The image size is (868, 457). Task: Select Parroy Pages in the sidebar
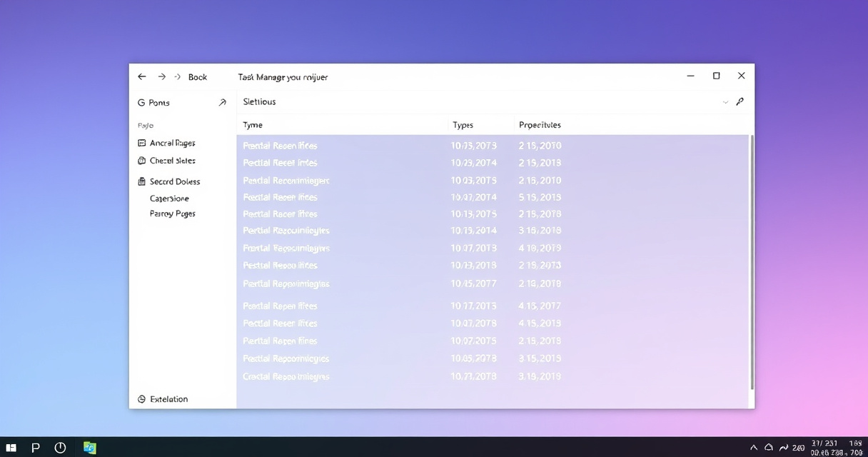pyautogui.click(x=172, y=214)
